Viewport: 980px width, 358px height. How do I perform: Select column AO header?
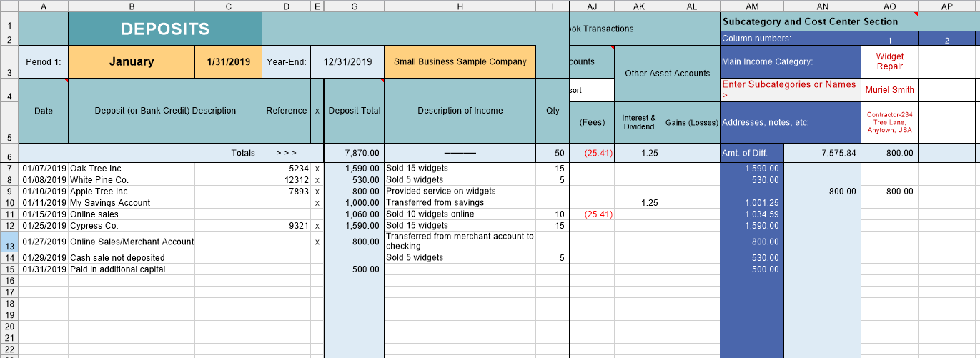pyautogui.click(x=889, y=6)
